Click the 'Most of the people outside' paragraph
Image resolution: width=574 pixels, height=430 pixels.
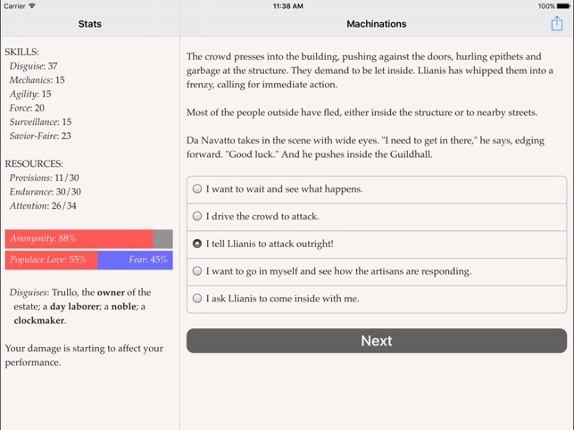(362, 112)
